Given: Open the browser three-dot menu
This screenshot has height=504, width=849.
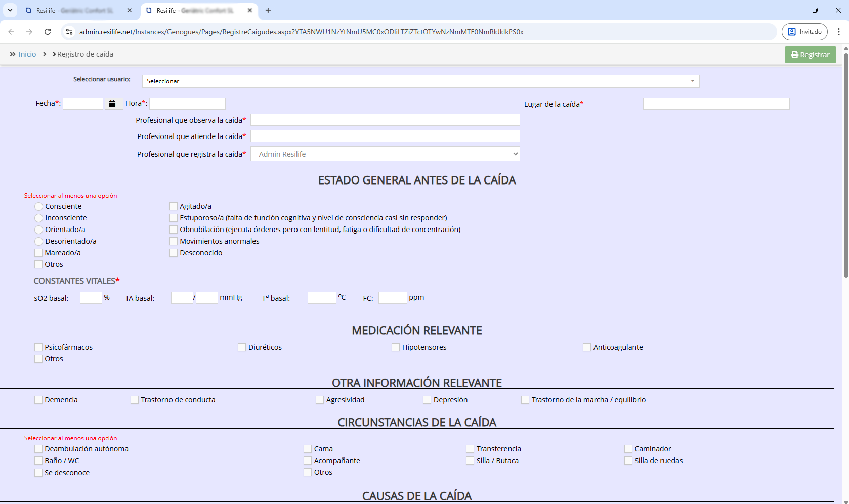Looking at the screenshot, I should [839, 32].
